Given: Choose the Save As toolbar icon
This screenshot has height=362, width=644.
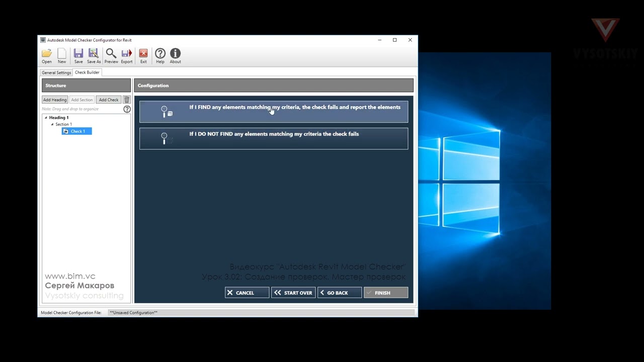Looking at the screenshot, I should pos(94,56).
